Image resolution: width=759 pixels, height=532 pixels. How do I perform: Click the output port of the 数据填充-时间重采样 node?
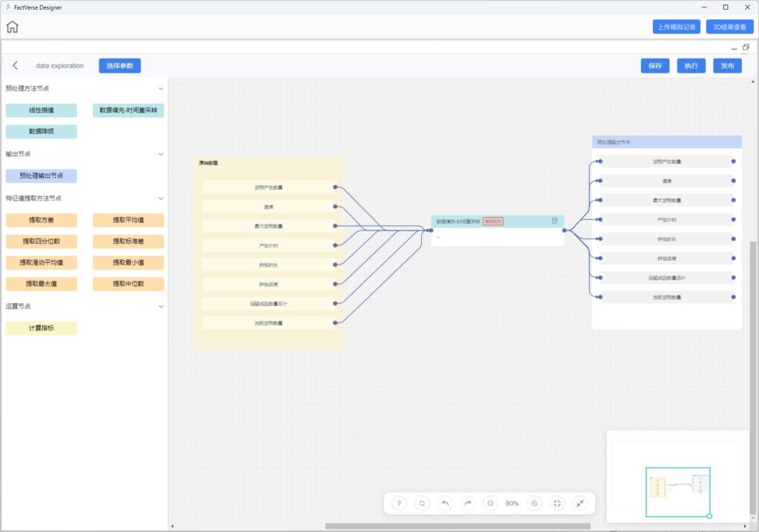click(564, 230)
